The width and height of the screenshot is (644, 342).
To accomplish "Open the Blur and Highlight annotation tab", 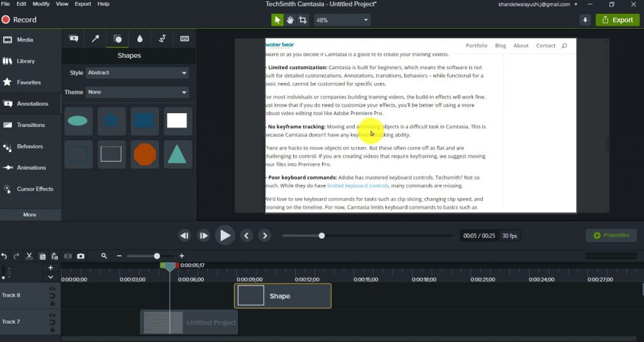I will click(140, 38).
